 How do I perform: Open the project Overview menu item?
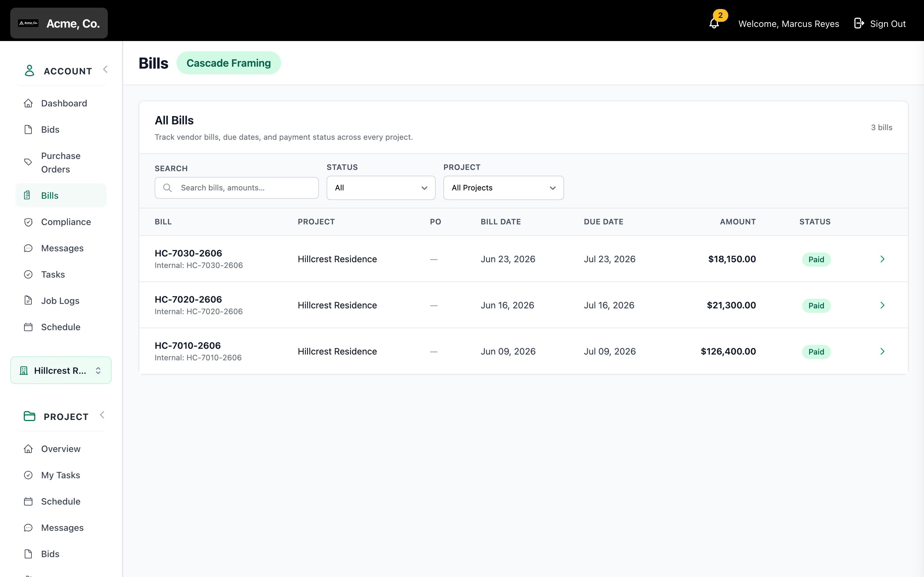pos(61,449)
